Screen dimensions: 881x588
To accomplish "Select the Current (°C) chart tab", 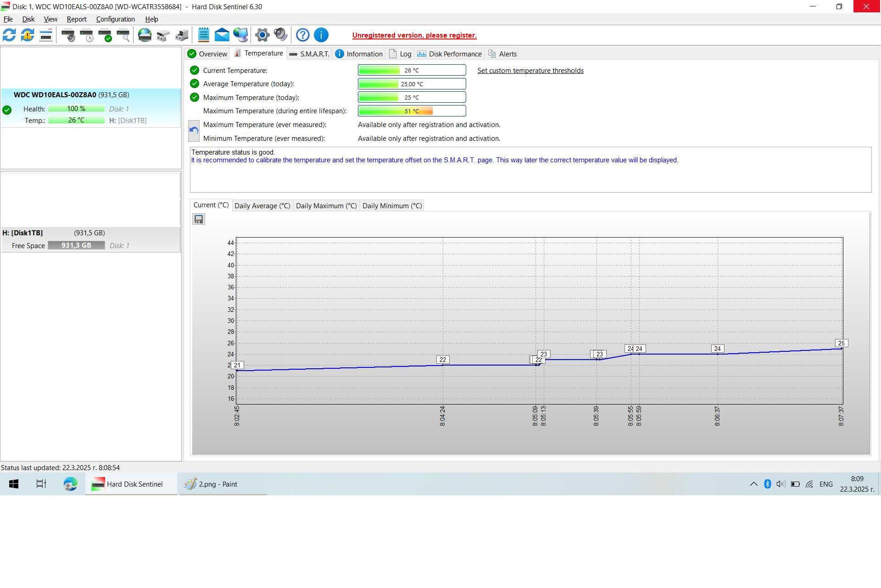I will coord(211,205).
